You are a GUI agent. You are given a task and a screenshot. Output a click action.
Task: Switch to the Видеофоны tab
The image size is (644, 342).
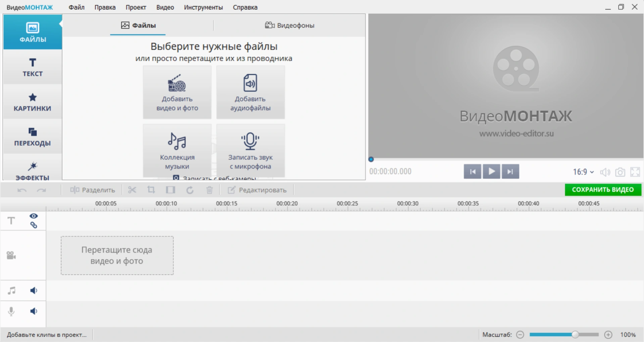coord(290,26)
